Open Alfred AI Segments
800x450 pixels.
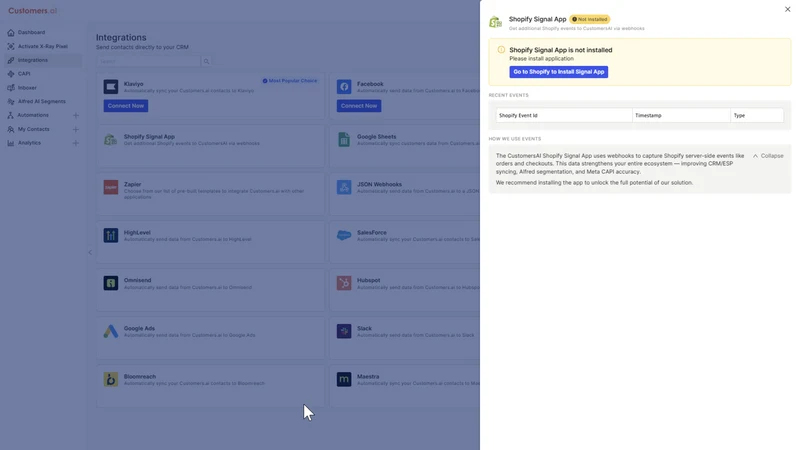(41, 102)
